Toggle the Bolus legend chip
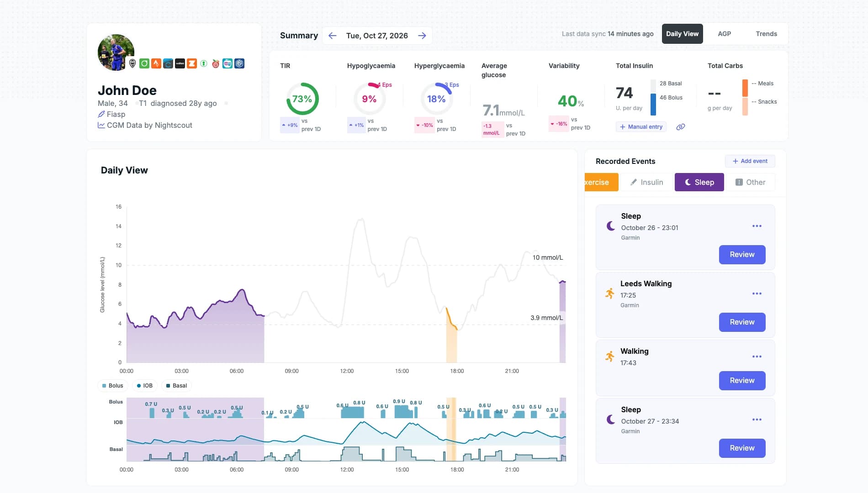The image size is (868, 493). tap(113, 386)
